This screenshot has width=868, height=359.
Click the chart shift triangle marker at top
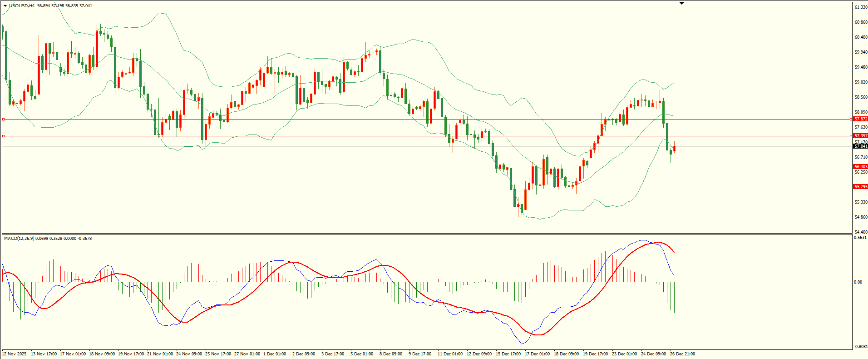click(681, 3)
